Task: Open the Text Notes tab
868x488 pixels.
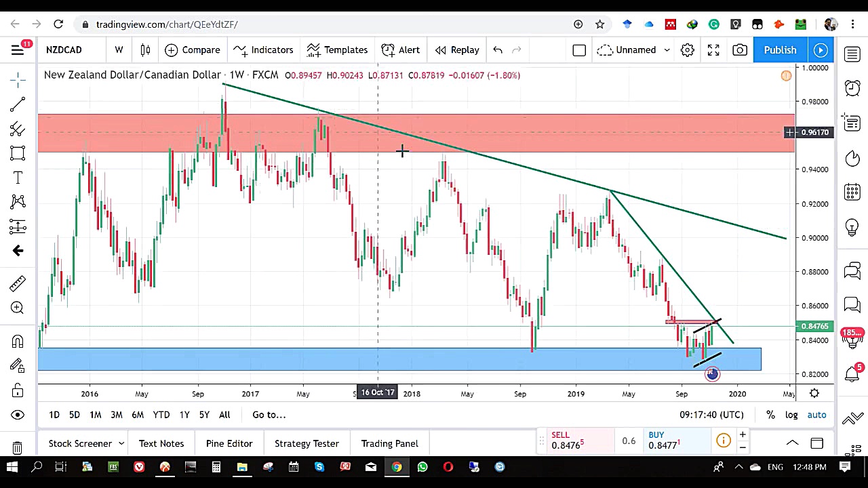Action: point(161,443)
